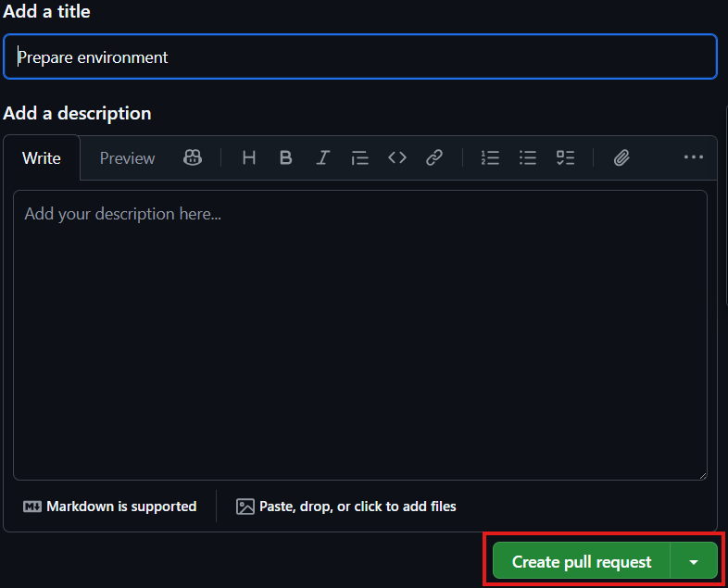
Task: Insert a numbered list
Action: point(490,157)
